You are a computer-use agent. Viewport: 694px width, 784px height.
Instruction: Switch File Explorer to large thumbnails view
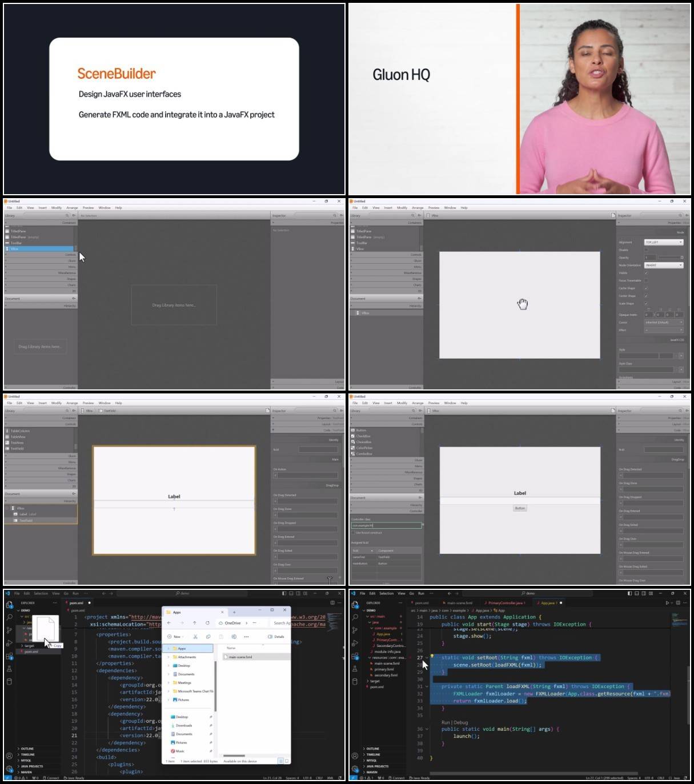[x=287, y=761]
